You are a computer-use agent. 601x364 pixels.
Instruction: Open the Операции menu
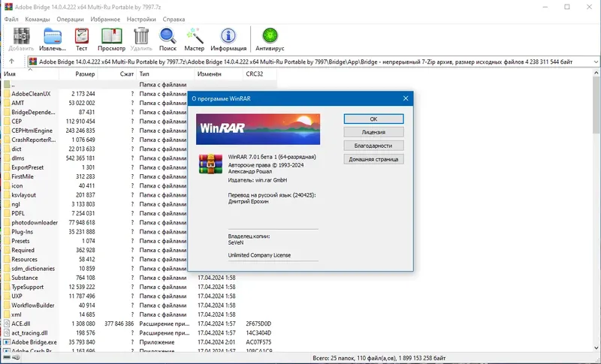coord(70,19)
